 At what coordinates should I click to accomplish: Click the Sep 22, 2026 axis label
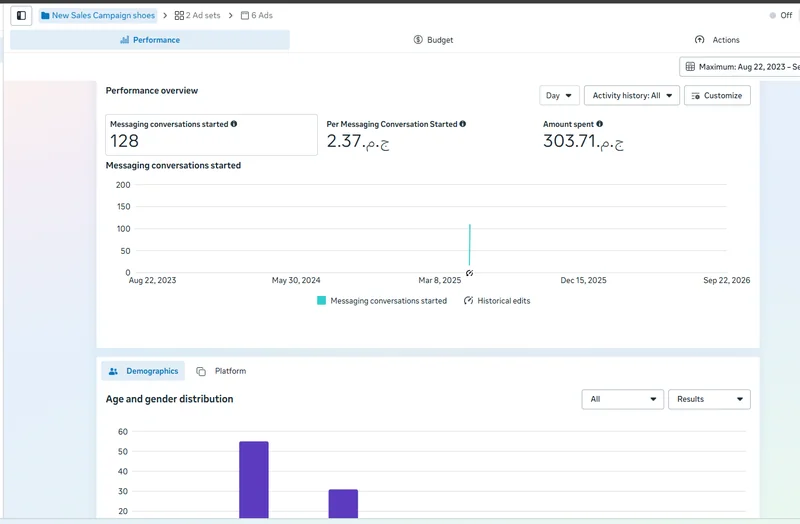727,280
